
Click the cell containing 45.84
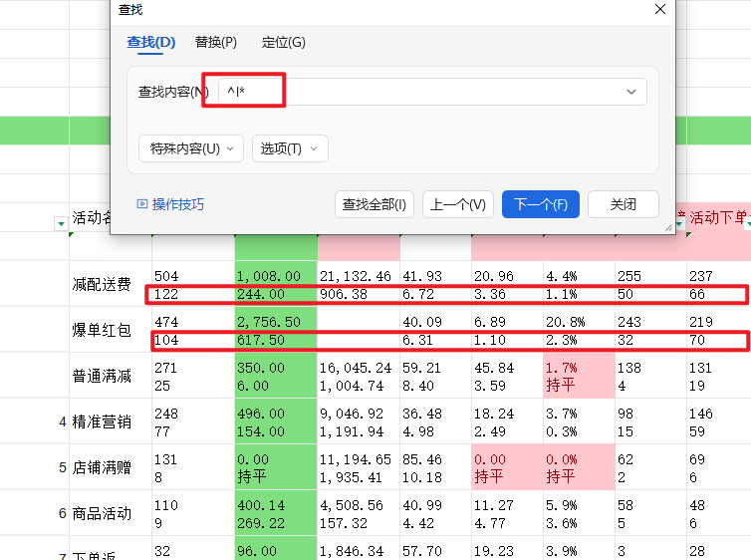[x=507, y=376]
